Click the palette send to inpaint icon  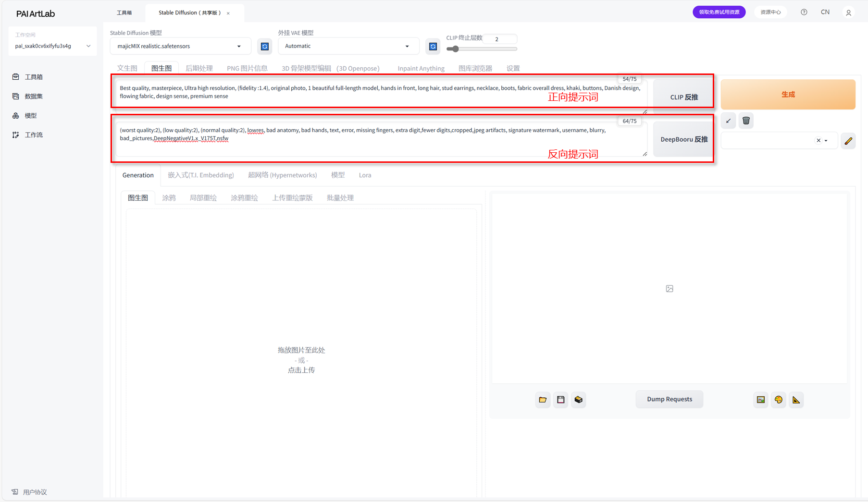(x=779, y=400)
